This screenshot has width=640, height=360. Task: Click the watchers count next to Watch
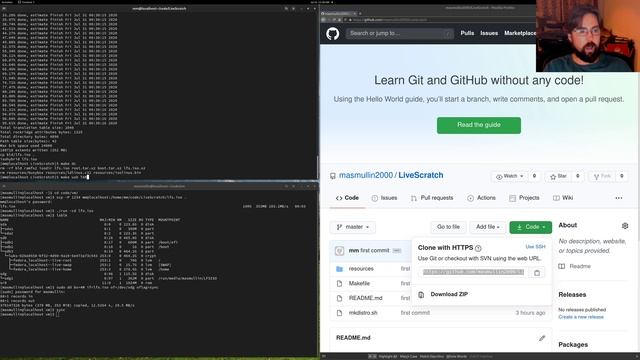tap(534, 176)
